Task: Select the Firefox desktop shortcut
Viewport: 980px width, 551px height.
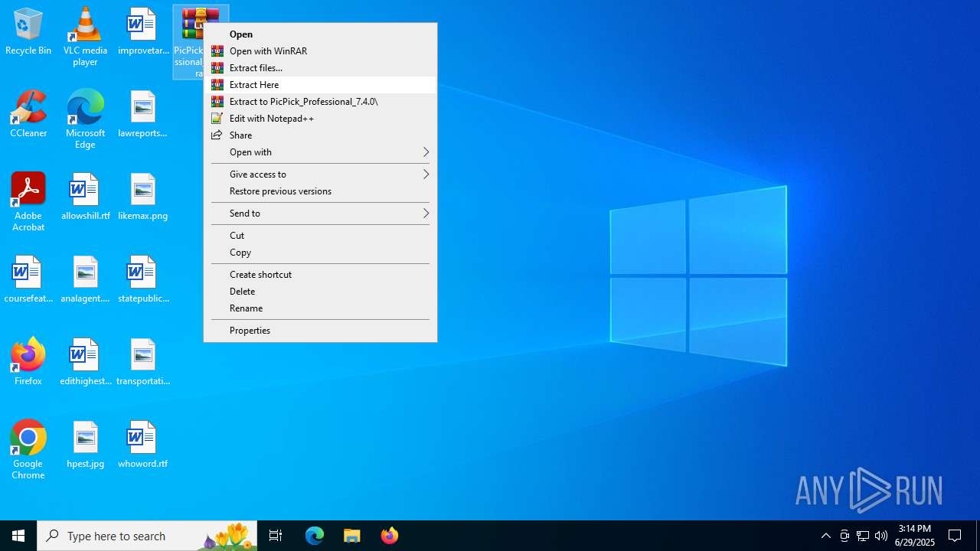Action: point(28,361)
